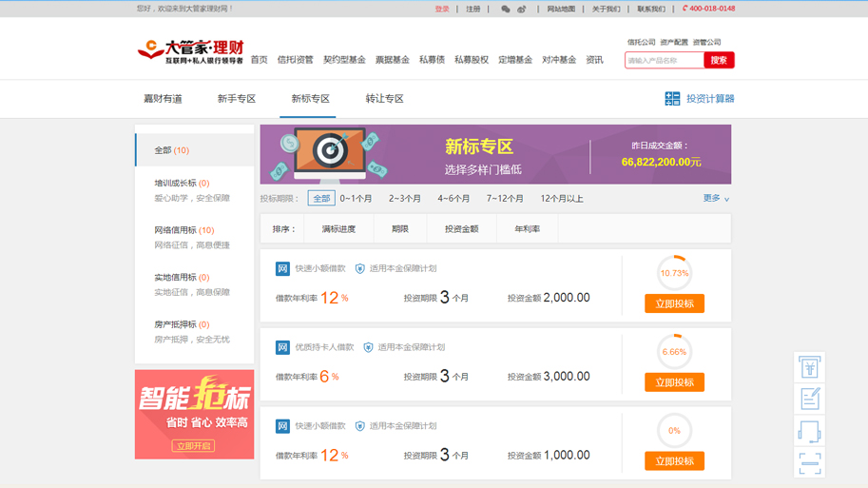Click the shield icon on the 2,000.00 loan
Image resolution: width=868 pixels, height=488 pixels.
tap(359, 268)
